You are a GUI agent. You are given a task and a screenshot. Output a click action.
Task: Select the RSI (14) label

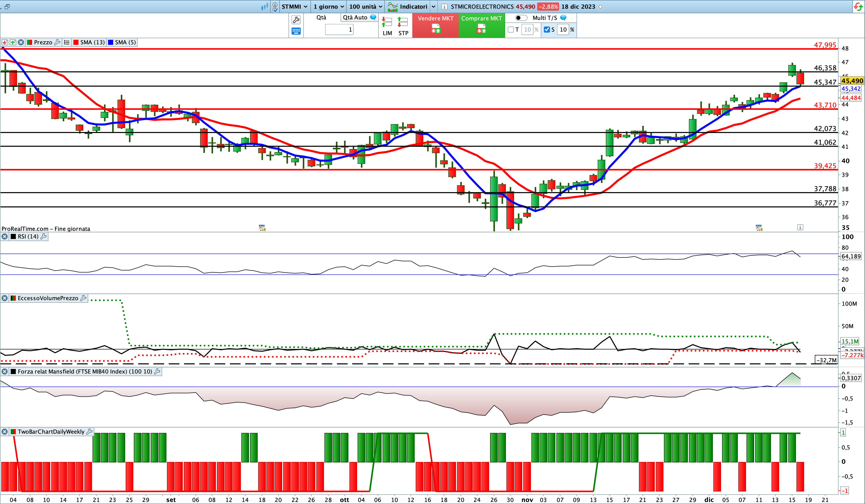pos(28,236)
